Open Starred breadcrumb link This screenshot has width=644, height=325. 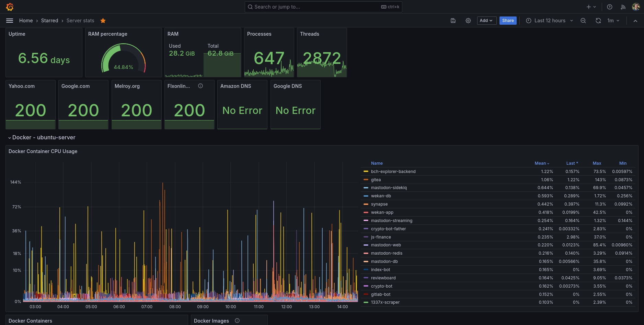(x=50, y=21)
